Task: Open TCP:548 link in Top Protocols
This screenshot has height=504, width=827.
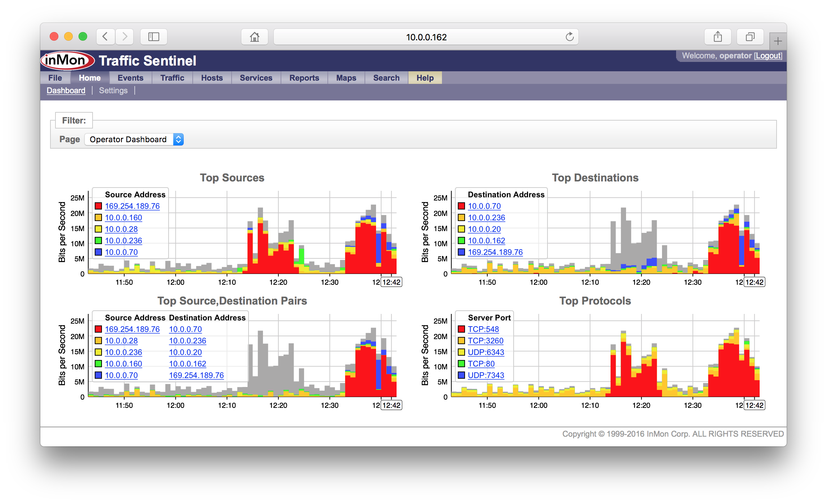Action: click(483, 329)
